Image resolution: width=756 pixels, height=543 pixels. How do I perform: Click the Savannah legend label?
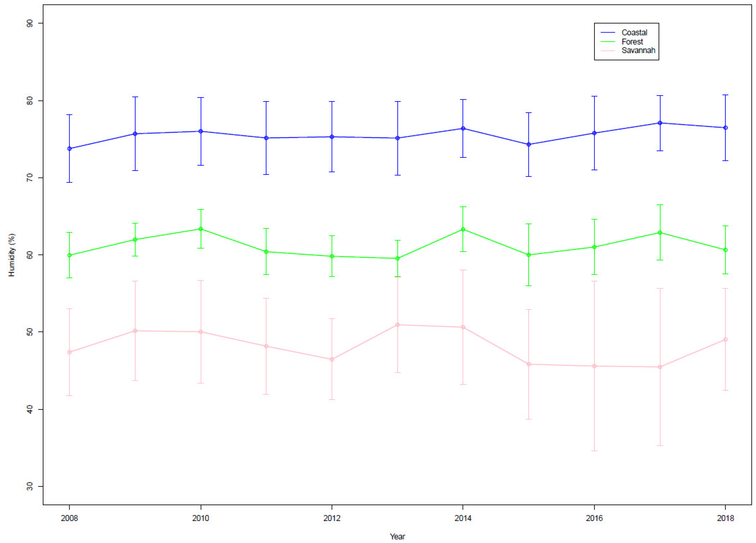[x=638, y=50]
